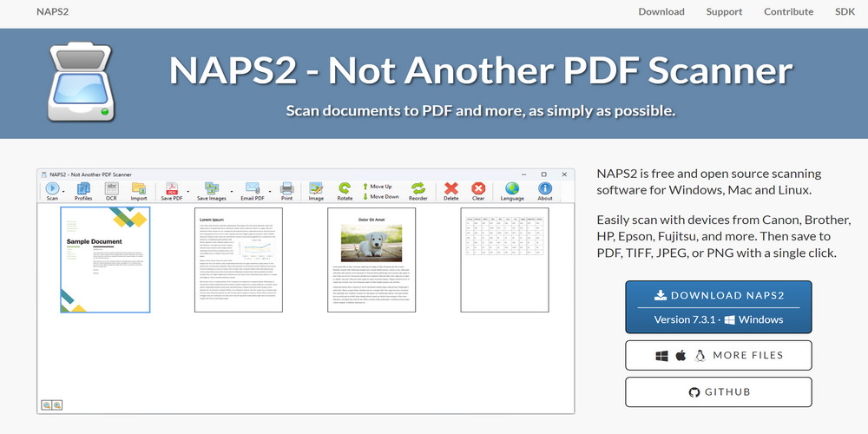Expand the Scan dropdown arrow
868x434 pixels.
[x=63, y=192]
